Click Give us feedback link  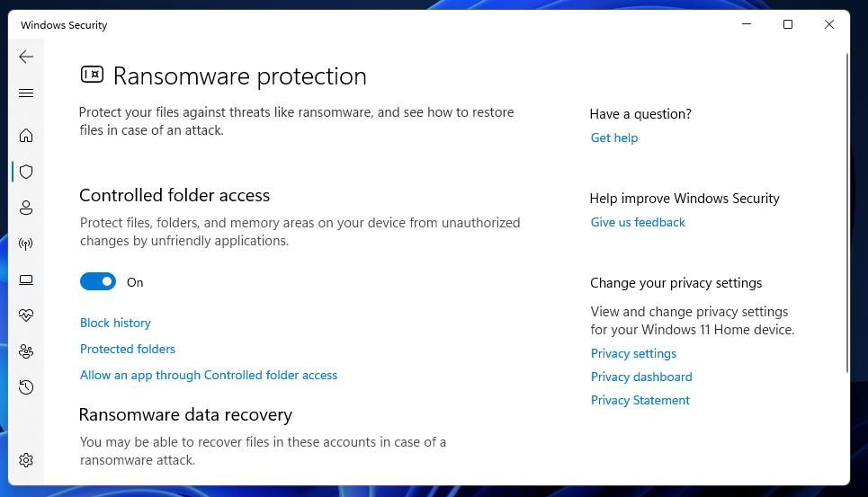tap(638, 222)
